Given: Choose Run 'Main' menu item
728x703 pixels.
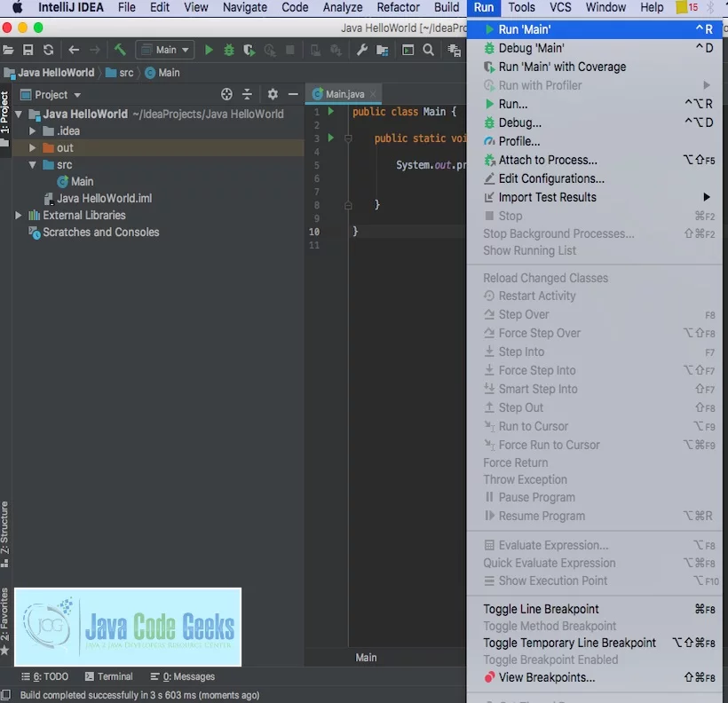Looking at the screenshot, I should coord(594,29).
